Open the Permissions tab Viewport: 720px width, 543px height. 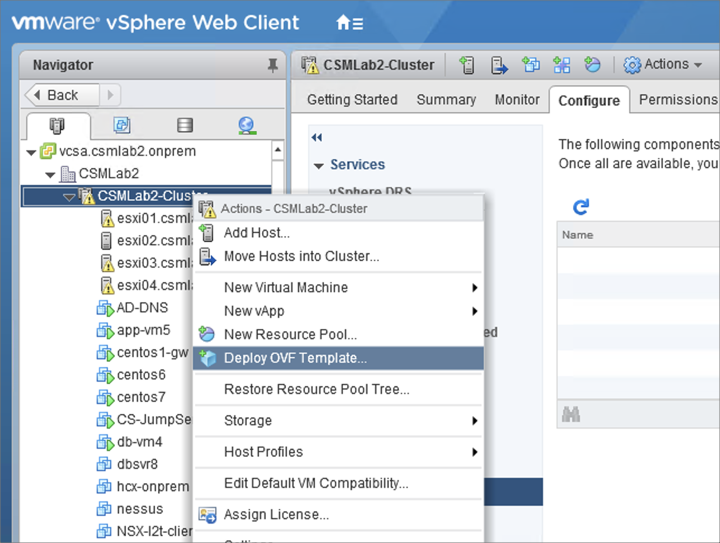(x=678, y=100)
